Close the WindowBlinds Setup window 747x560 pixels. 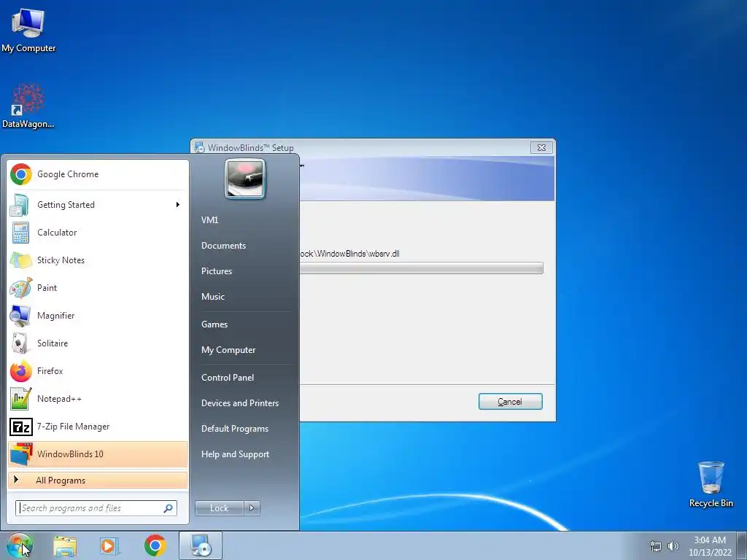click(x=542, y=147)
